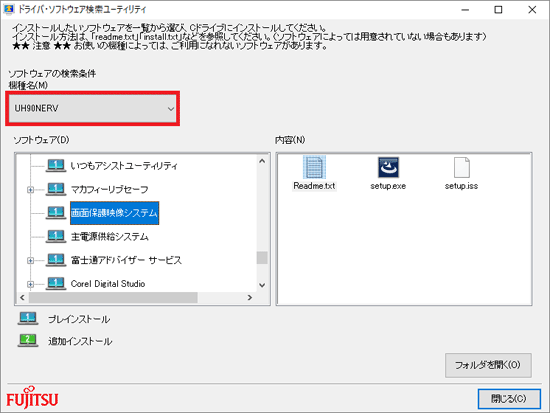Image resolution: width=550 pixels, height=413 pixels.
Task: Select the setup.exe installer icon
Action: point(388,167)
